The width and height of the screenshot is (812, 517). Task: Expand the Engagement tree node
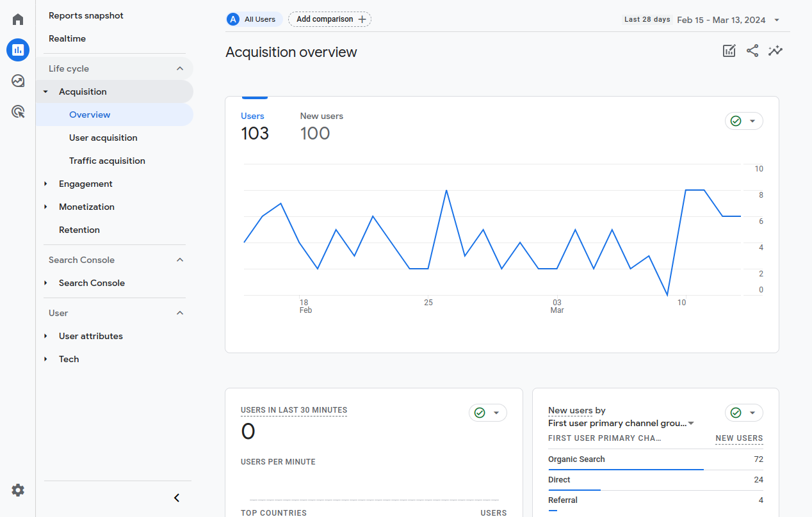[x=45, y=184]
